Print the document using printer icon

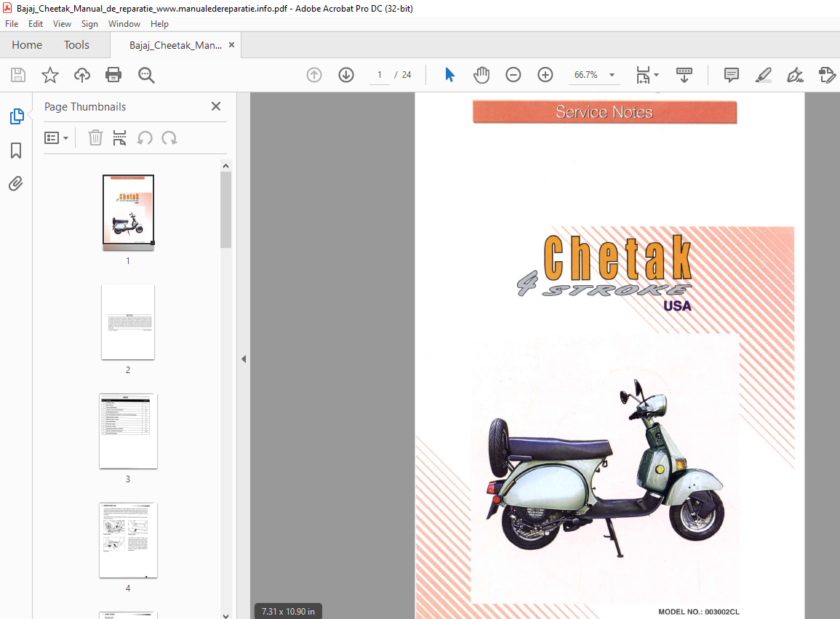[x=113, y=75]
